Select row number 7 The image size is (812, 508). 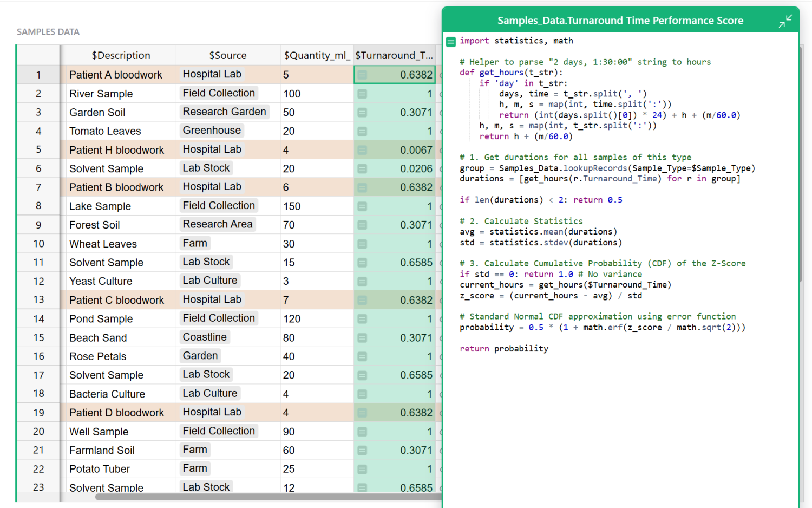pyautogui.click(x=38, y=187)
